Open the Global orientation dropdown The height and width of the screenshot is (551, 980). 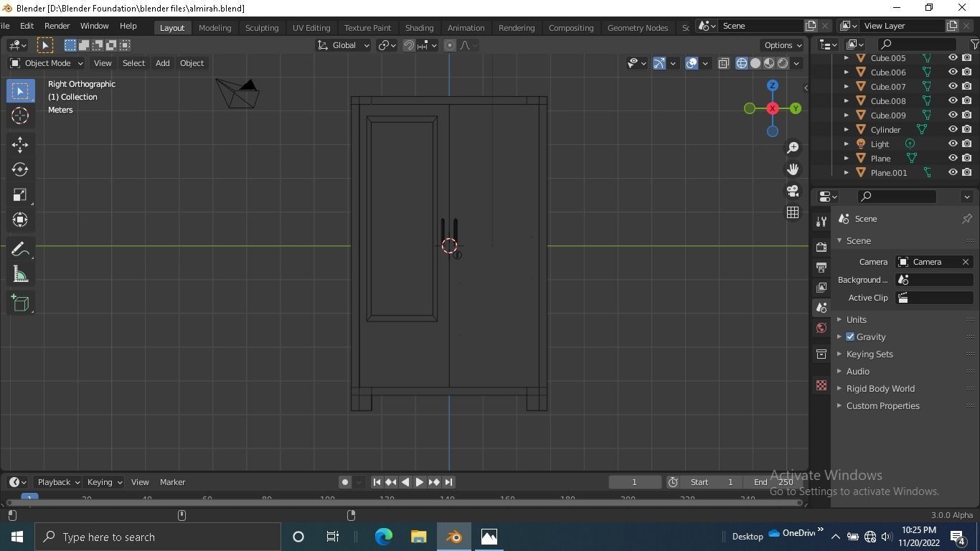click(x=344, y=45)
